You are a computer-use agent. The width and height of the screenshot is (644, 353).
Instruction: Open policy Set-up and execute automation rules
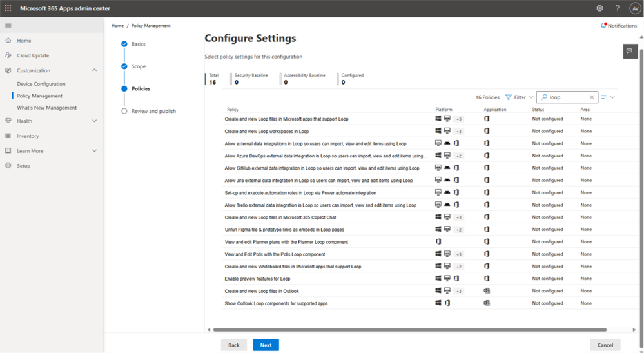[300, 193]
